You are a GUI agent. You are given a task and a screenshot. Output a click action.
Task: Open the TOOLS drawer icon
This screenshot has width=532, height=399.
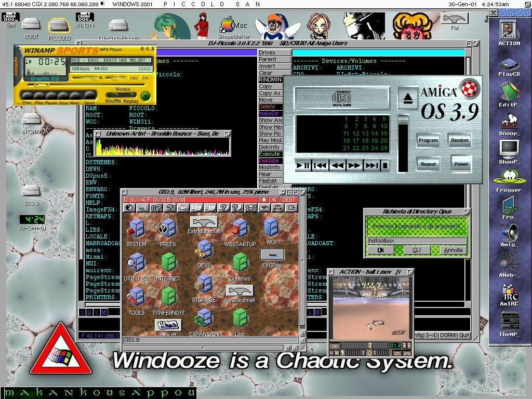coord(137,298)
